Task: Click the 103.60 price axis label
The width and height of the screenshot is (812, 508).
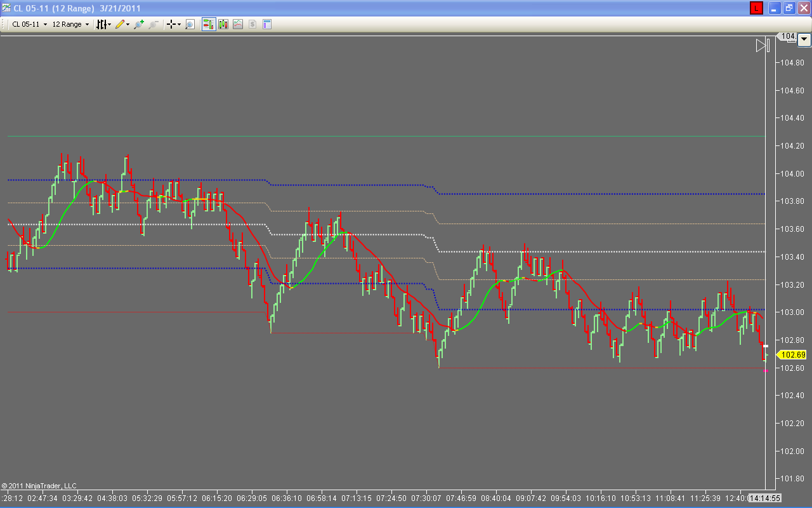Action: (793, 229)
